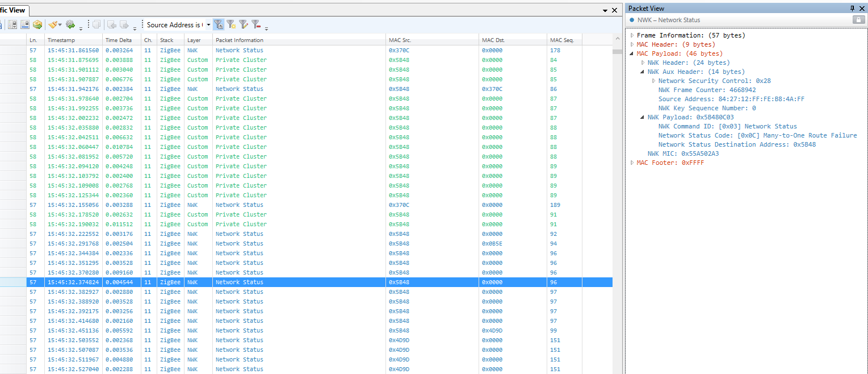Select the Traffic View tab
The image size is (868, 374).
pos(15,10)
